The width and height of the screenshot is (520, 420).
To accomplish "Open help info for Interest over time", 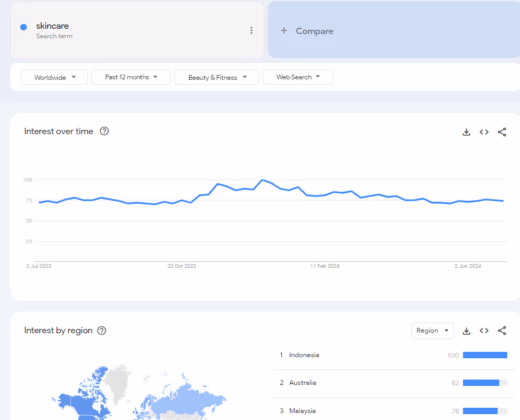I will pyautogui.click(x=104, y=131).
